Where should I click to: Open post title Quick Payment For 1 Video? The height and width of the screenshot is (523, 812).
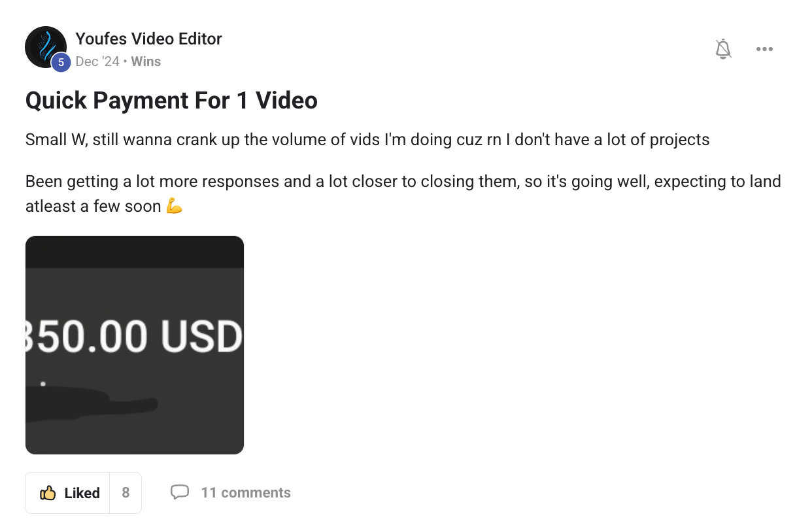pos(171,101)
